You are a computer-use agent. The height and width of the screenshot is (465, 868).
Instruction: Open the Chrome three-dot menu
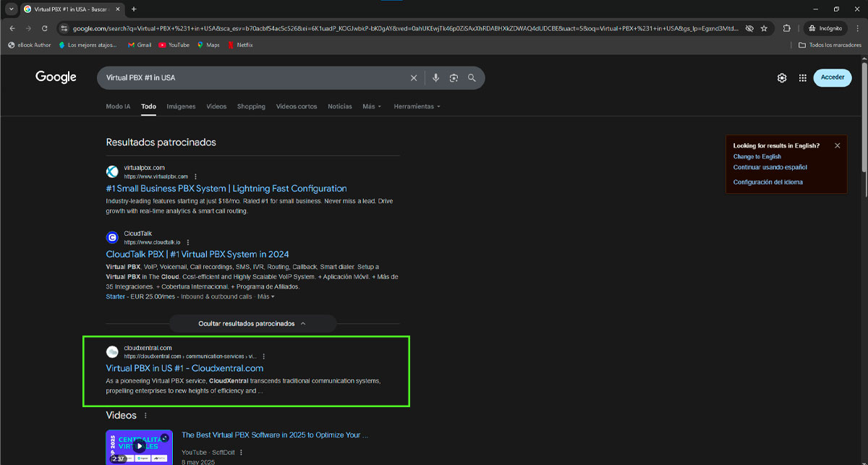857,28
